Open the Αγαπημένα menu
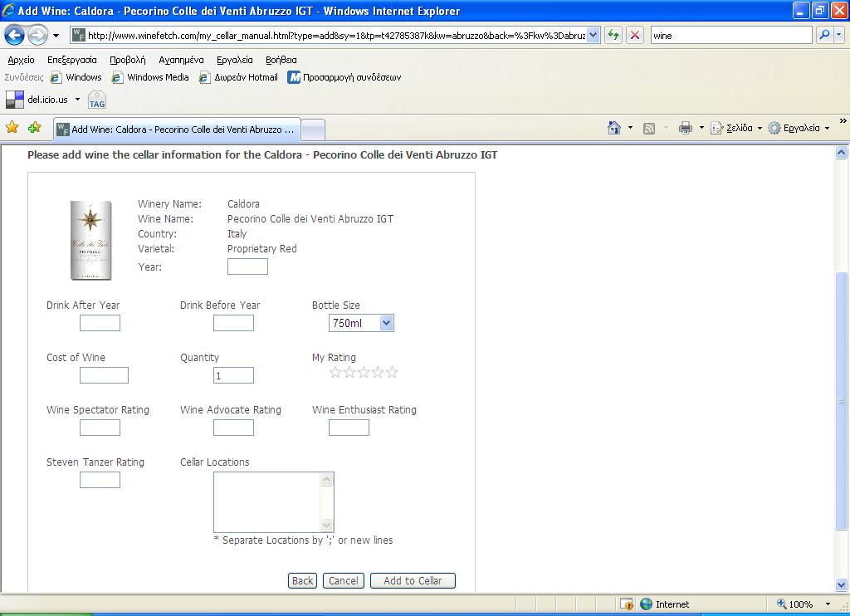Viewport: 850px width, 616px height. pyautogui.click(x=181, y=60)
